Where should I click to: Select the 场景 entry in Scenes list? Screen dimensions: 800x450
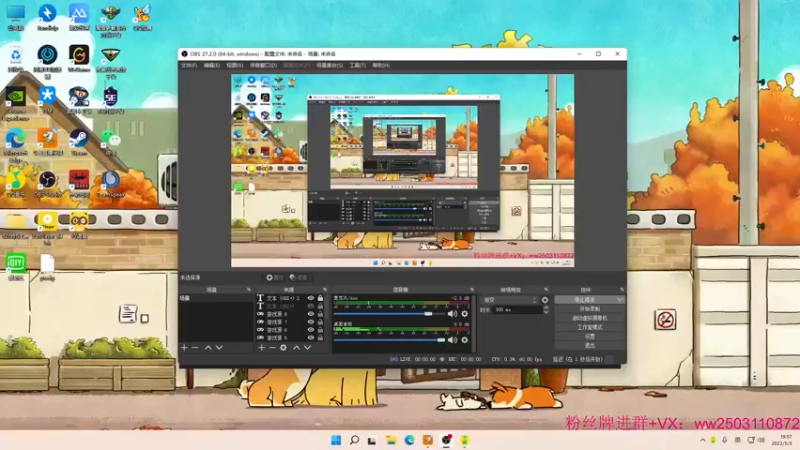(x=215, y=298)
